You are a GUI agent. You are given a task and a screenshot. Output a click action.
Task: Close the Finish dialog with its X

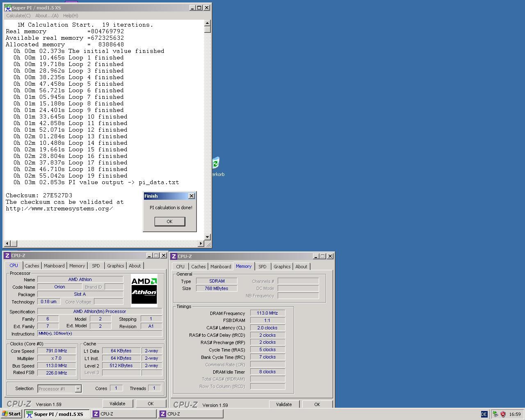[x=191, y=196]
